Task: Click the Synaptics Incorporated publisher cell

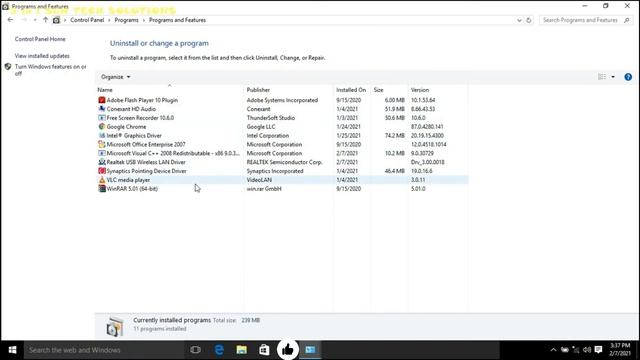Action: tap(275, 171)
